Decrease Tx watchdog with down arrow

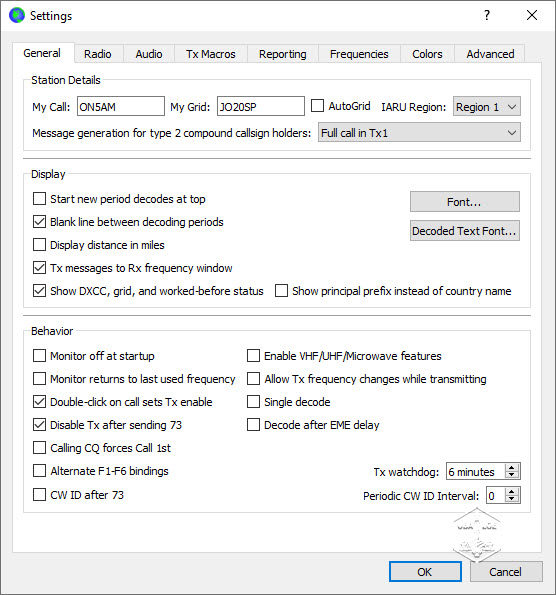[x=512, y=475]
